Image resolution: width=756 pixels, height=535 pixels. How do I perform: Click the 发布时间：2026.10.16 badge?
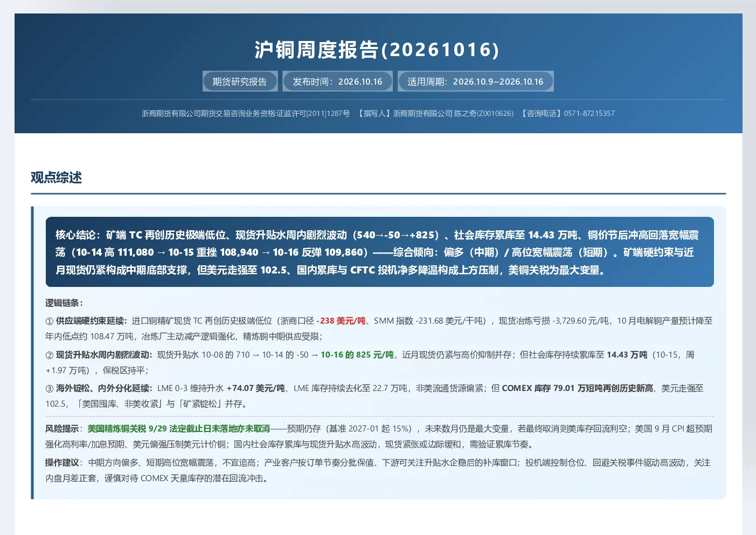pyautogui.click(x=337, y=81)
